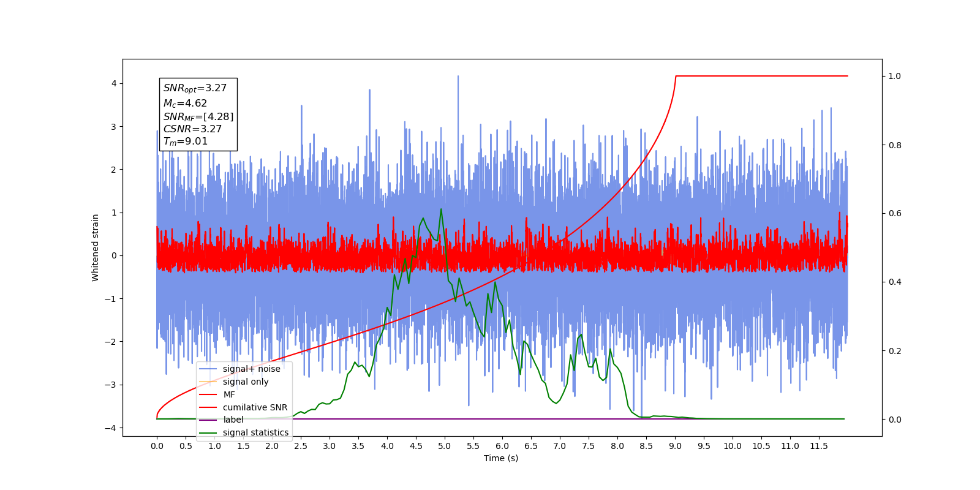The height and width of the screenshot is (490, 980).
Task: Click the right y-axis tick label 0.0
Action: 895,420
